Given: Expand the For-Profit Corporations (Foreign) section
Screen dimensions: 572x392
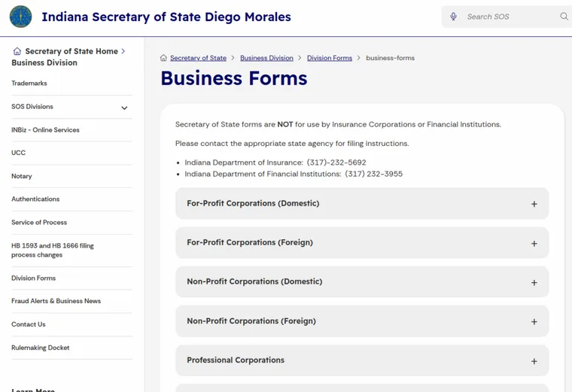Looking at the screenshot, I should pos(362,243).
